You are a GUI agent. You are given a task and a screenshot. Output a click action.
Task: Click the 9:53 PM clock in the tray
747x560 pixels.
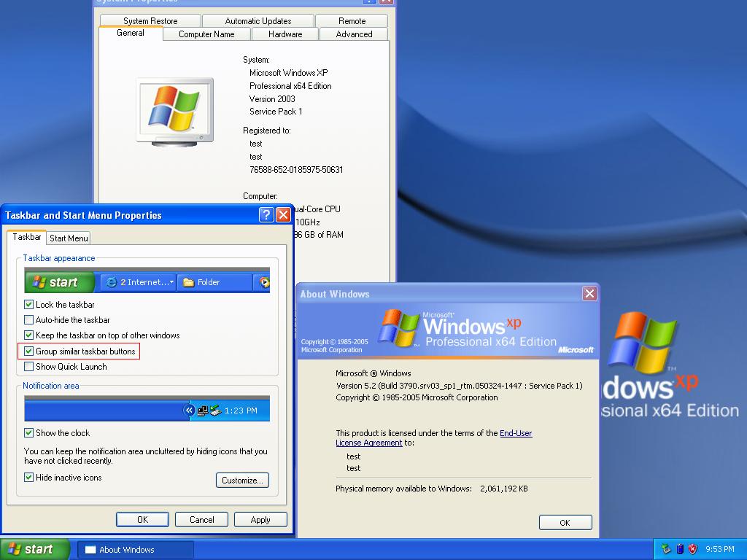tap(719, 549)
